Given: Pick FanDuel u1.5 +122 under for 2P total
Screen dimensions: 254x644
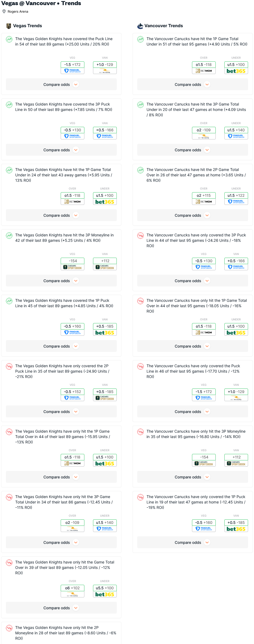Looking at the screenshot, I should coord(236,198).
